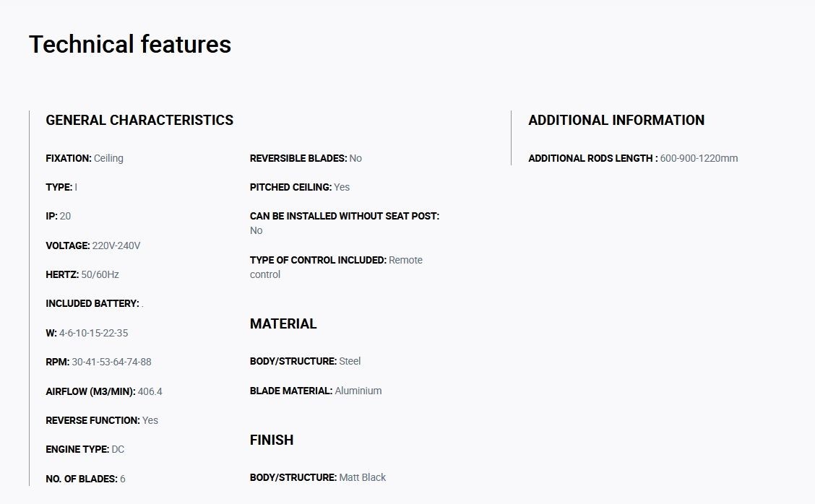815x504 pixels.
Task: Click the Additional Information section heading
Action: pyautogui.click(x=616, y=120)
